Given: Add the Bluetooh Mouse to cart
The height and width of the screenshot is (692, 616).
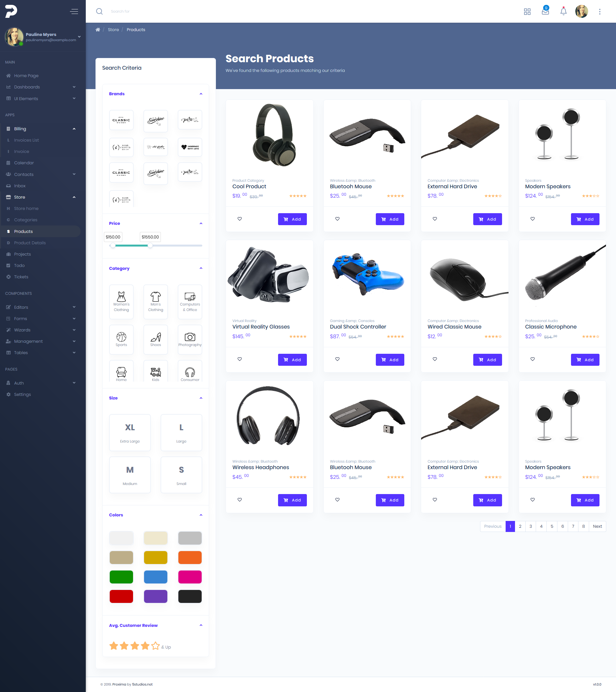Looking at the screenshot, I should point(389,219).
